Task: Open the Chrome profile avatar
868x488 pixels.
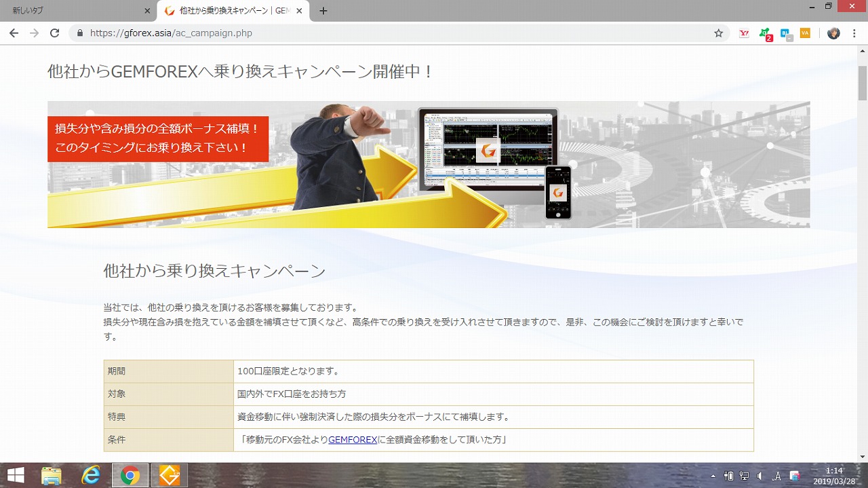Action: 833,33
